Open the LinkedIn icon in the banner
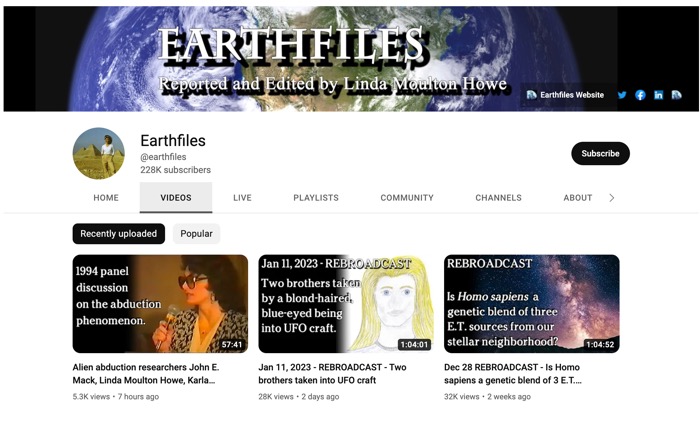 tap(658, 95)
